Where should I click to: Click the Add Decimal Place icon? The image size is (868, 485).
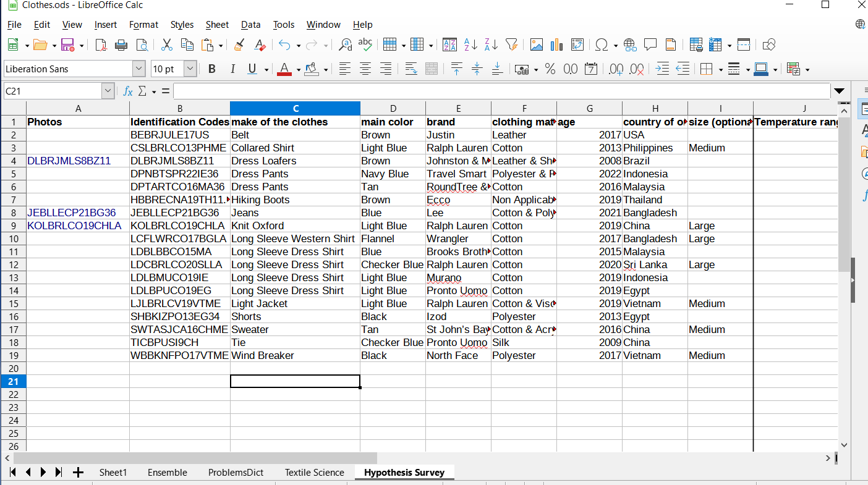click(x=616, y=69)
